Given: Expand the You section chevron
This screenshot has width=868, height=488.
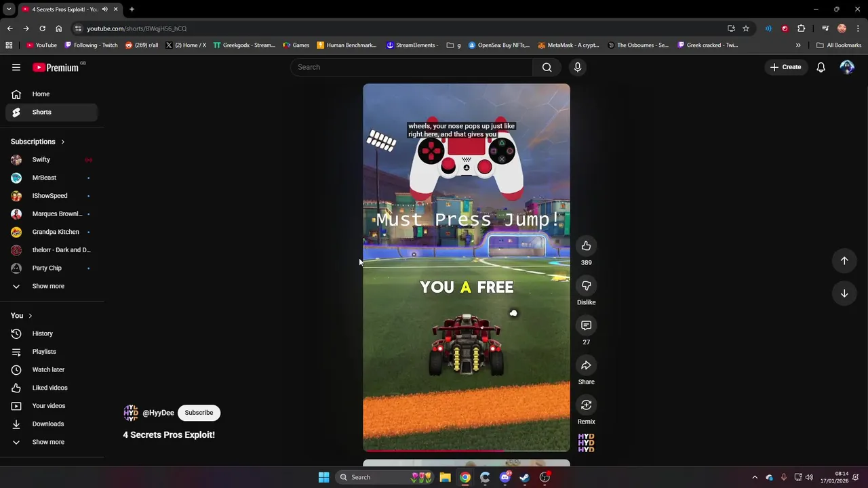Looking at the screenshot, I should pyautogui.click(x=30, y=316).
